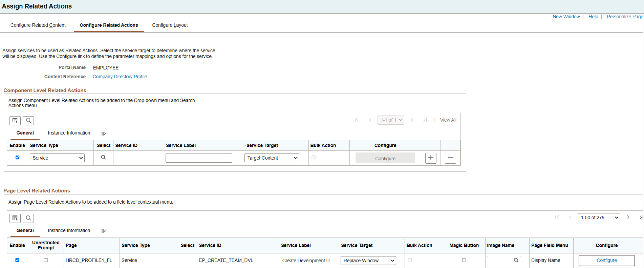The height and width of the screenshot is (268, 644).
Task: Toggle Unrestricted Prompt checkbox for HRCD_PROFILE1_FL
Action: pos(46,260)
